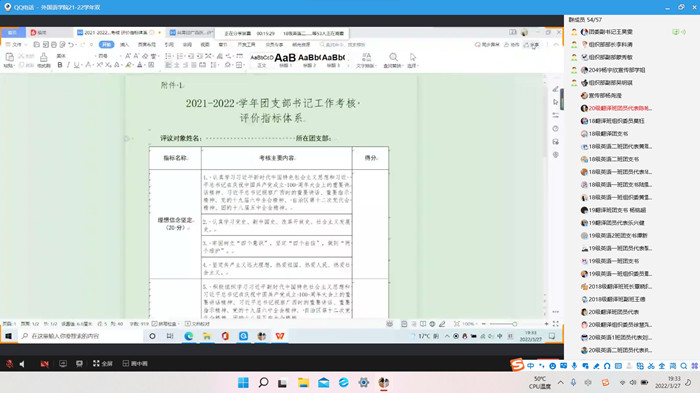This screenshot has width=700, height=393.
Task: Select member 宣传部杨尧滢 in list
Action: click(604, 96)
